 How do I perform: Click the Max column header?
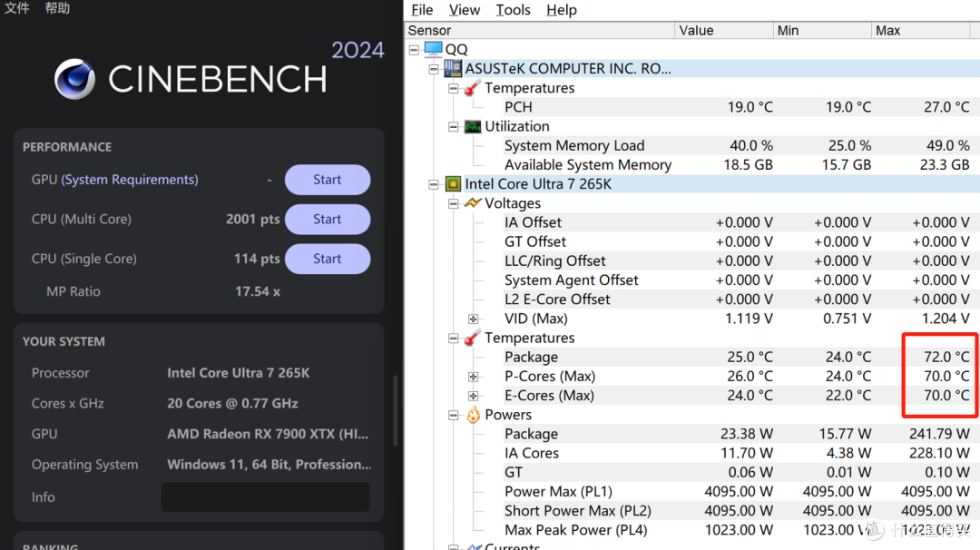[921, 30]
